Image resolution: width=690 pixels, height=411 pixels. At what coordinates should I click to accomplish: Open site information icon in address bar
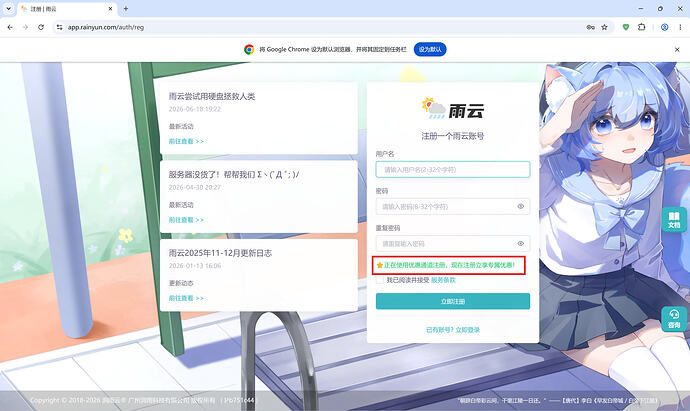[x=59, y=27]
